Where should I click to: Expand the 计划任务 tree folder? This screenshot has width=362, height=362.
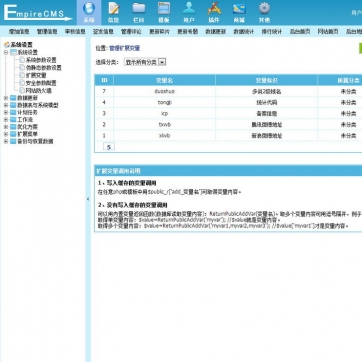(6, 113)
